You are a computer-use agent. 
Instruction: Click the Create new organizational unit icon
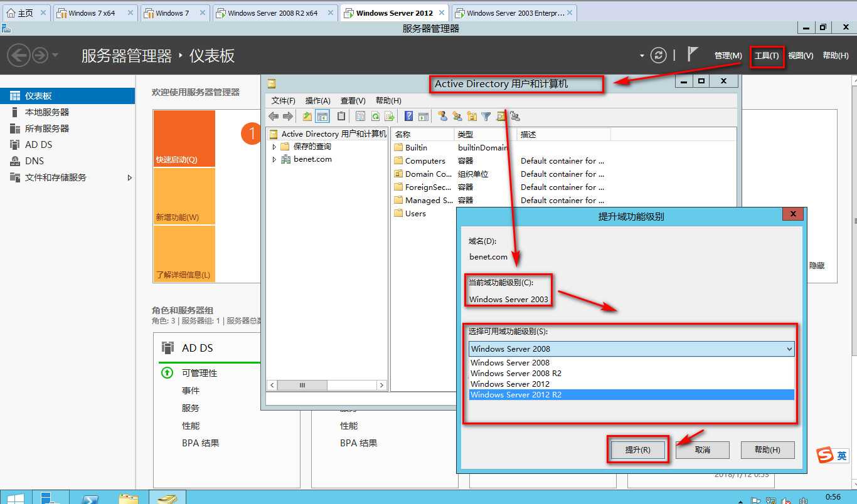pos(472,116)
